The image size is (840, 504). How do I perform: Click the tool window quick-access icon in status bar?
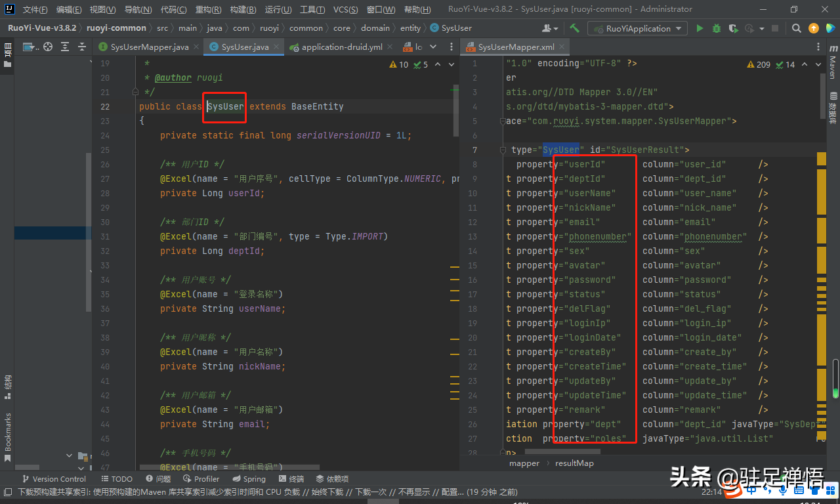tap(7, 492)
